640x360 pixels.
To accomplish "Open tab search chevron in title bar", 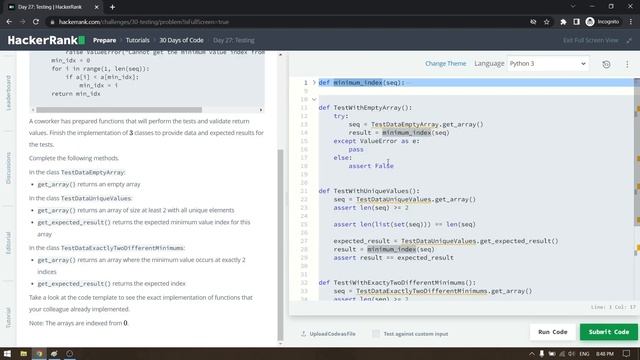I will tap(573, 7).
